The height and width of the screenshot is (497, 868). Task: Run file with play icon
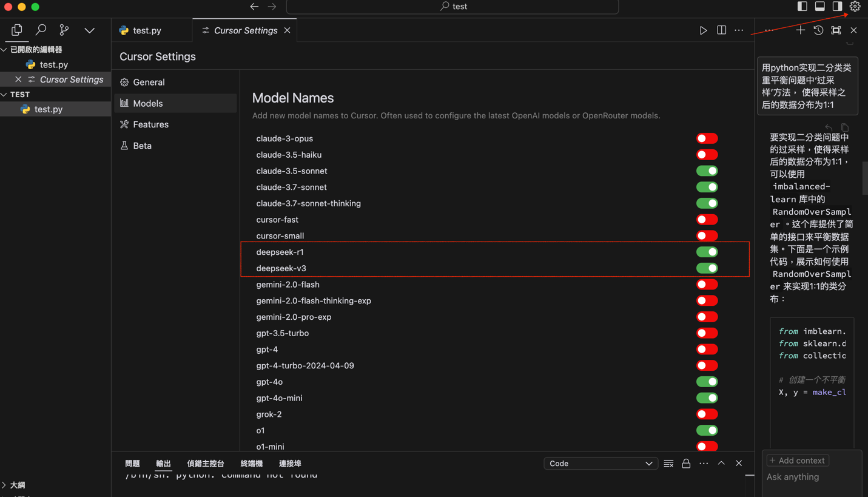point(703,30)
